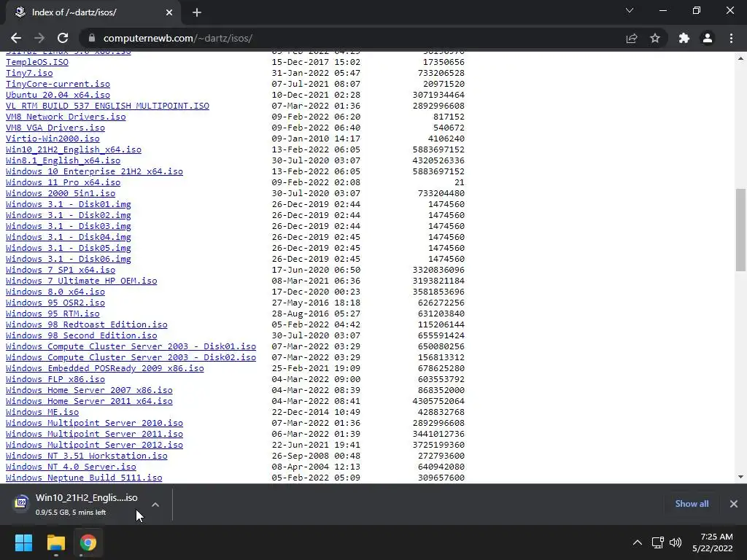The width and height of the screenshot is (747, 560).
Task: Open the TinyCore-current.iso link
Action: pos(58,84)
